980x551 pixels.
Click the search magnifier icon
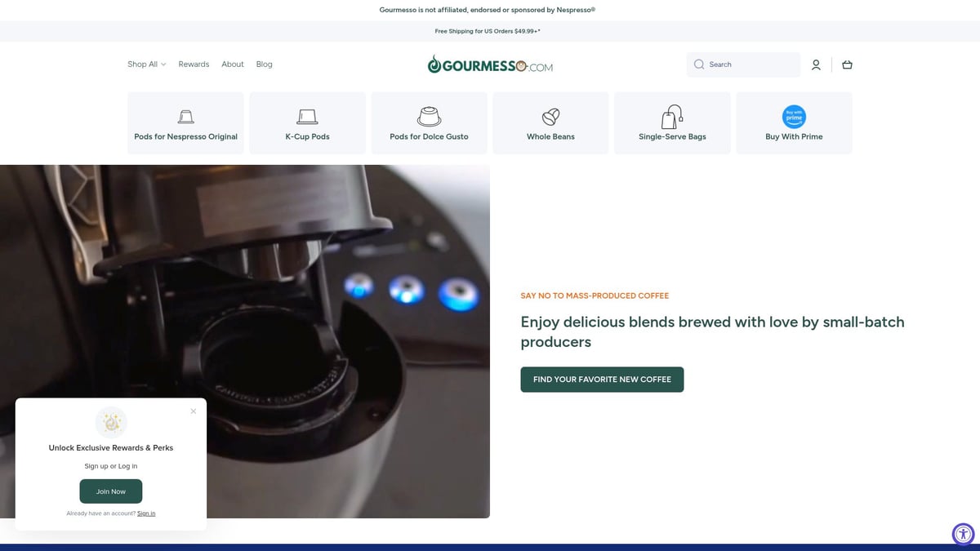point(699,64)
